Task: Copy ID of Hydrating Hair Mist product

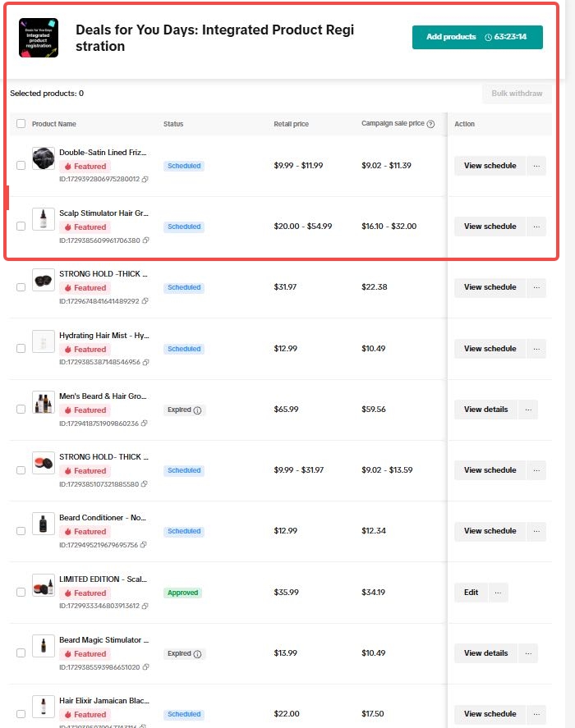Action: [x=145, y=362]
